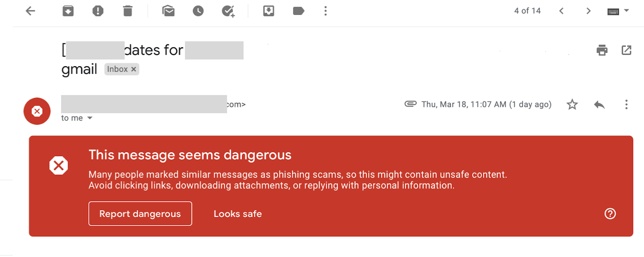The height and width of the screenshot is (257, 644).
Task: Mark the message as Looks safe
Action: [x=238, y=214]
